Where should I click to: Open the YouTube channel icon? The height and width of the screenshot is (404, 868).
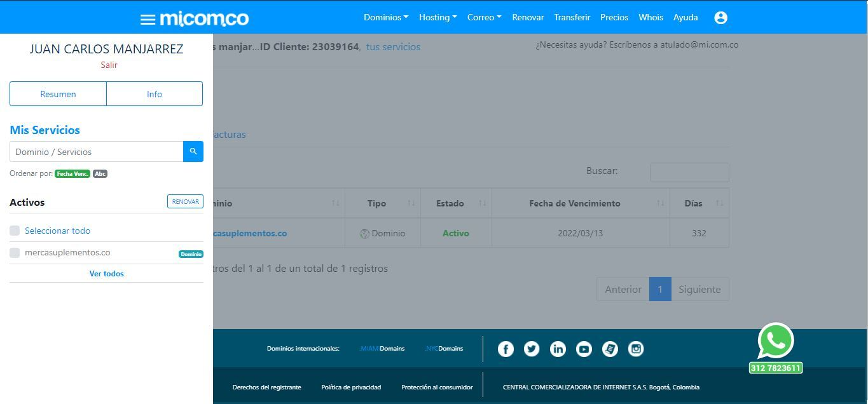click(584, 349)
